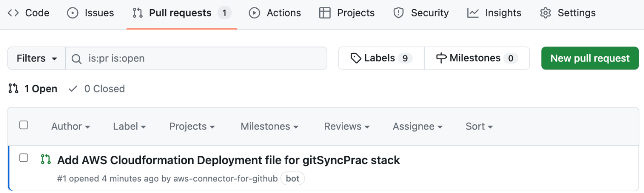Screen dimensions: 644x193
Task: Click the Actions play icon
Action: pos(254,13)
